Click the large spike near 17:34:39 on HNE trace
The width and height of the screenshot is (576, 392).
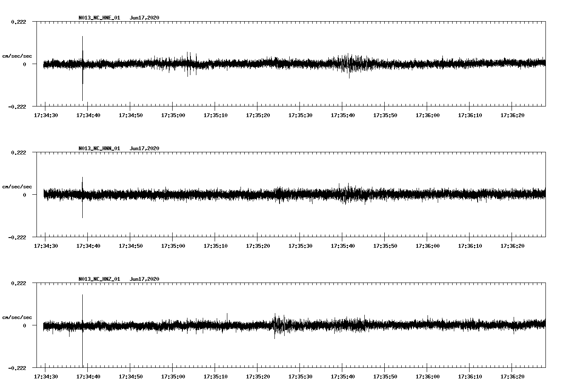(x=83, y=68)
